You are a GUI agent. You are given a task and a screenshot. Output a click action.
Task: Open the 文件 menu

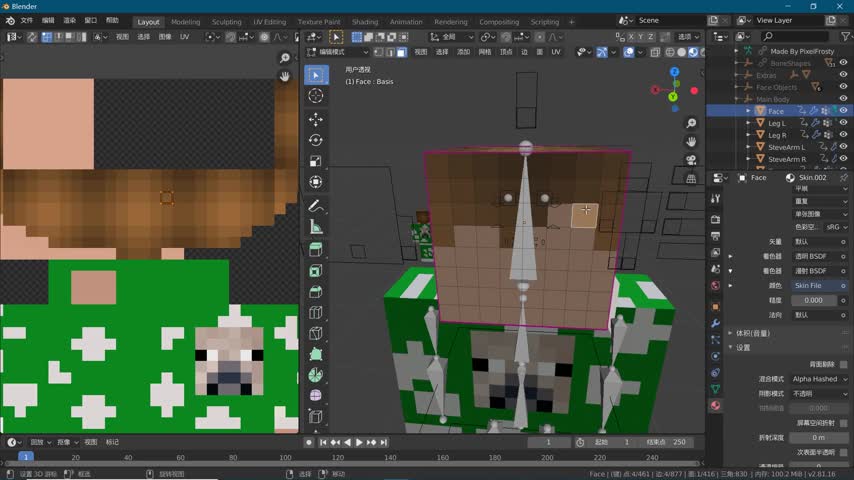[x=26, y=21]
